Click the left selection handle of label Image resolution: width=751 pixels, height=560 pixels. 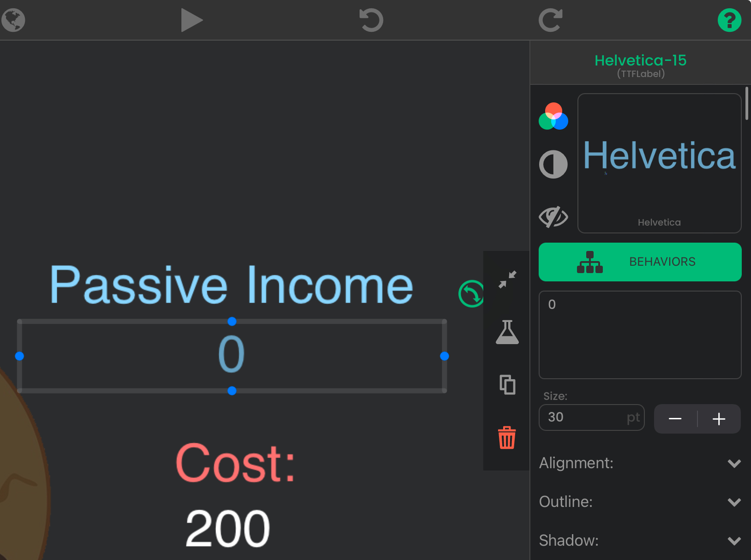coord(19,356)
